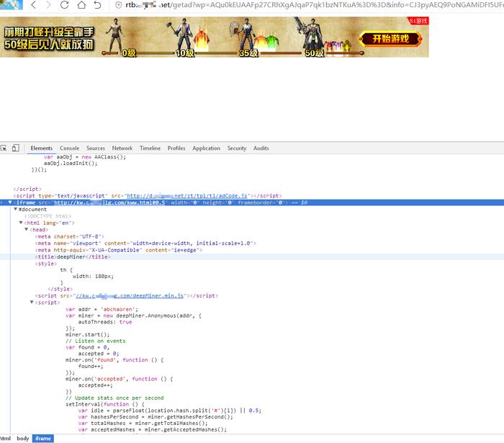The image size is (504, 443).
Task: Collapse the head node
Action: click(27, 230)
